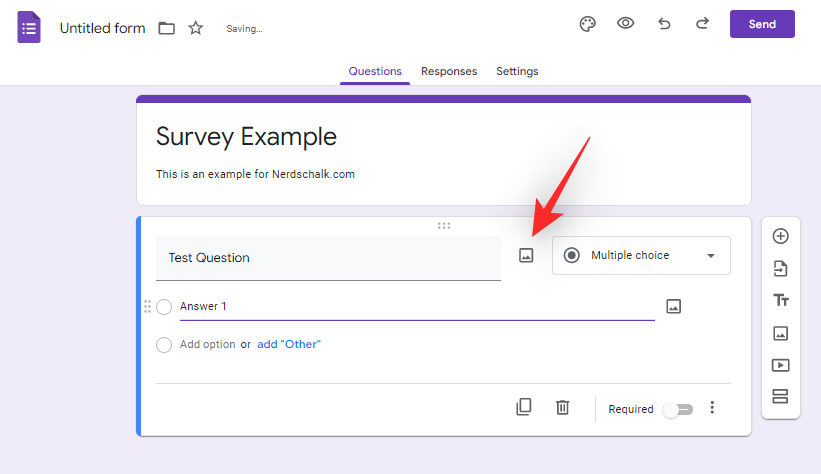821x474 pixels.
Task: Preview the form with eye icon
Action: click(626, 24)
